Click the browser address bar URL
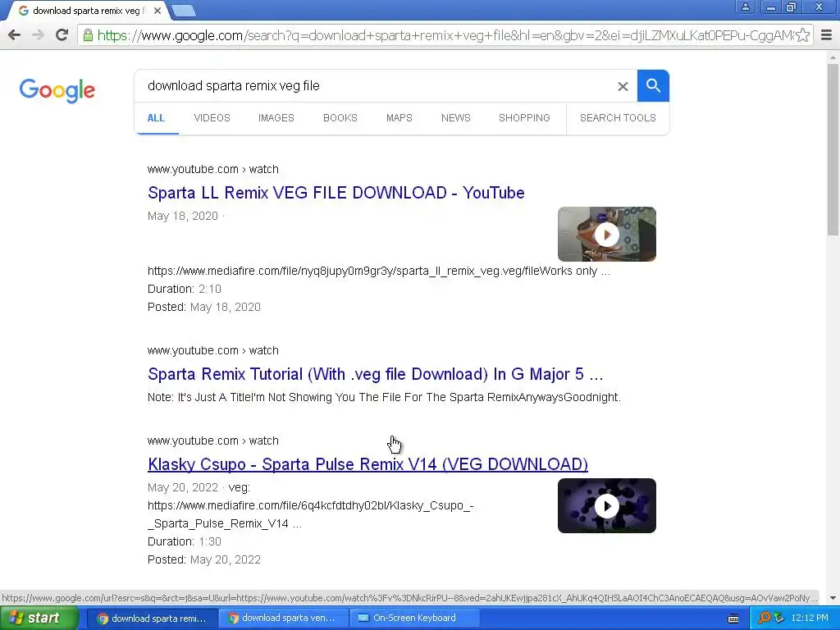Image resolution: width=840 pixels, height=630 pixels. pyautogui.click(x=445, y=35)
